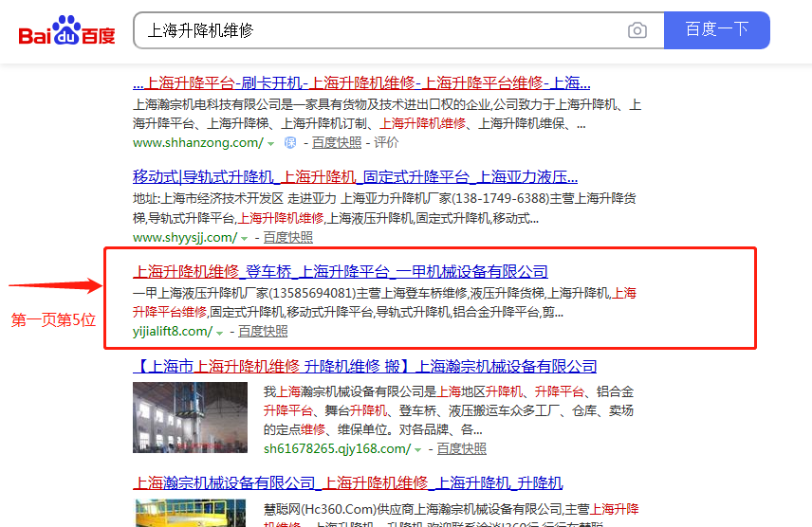Expand dropdown arrow next to sh61678265.qjy168.com
812x527 pixels.
(418, 449)
